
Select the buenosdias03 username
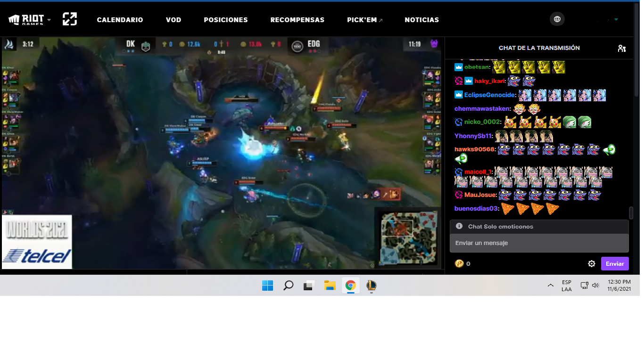tap(476, 208)
